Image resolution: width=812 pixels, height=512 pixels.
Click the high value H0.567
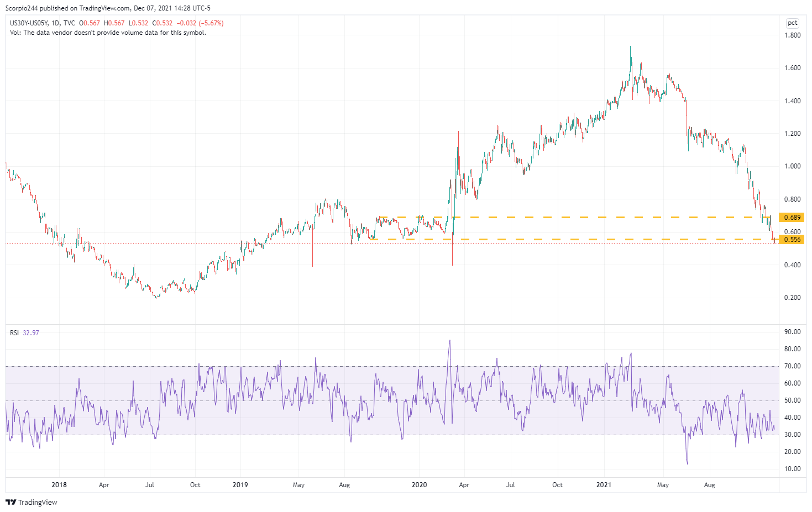[114, 23]
